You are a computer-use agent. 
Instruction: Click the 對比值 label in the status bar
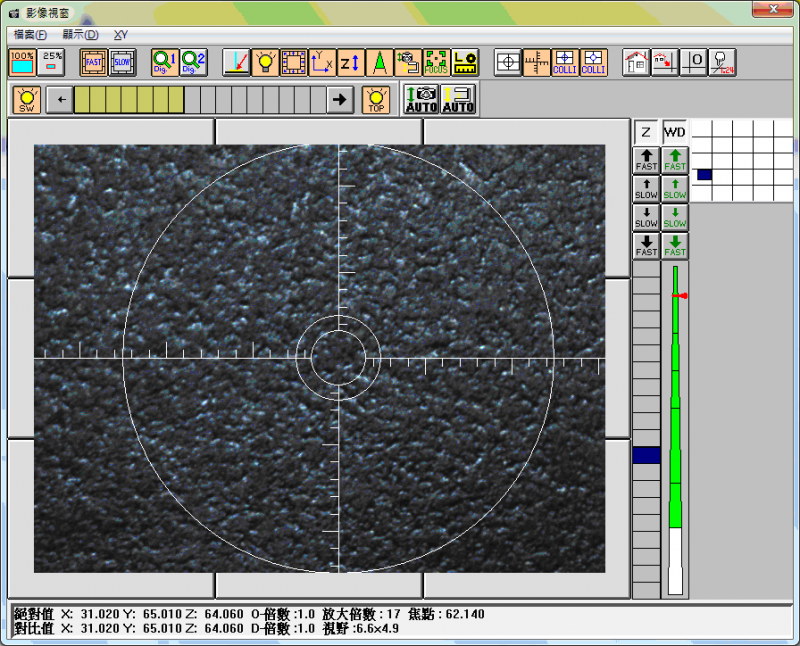(x=34, y=629)
